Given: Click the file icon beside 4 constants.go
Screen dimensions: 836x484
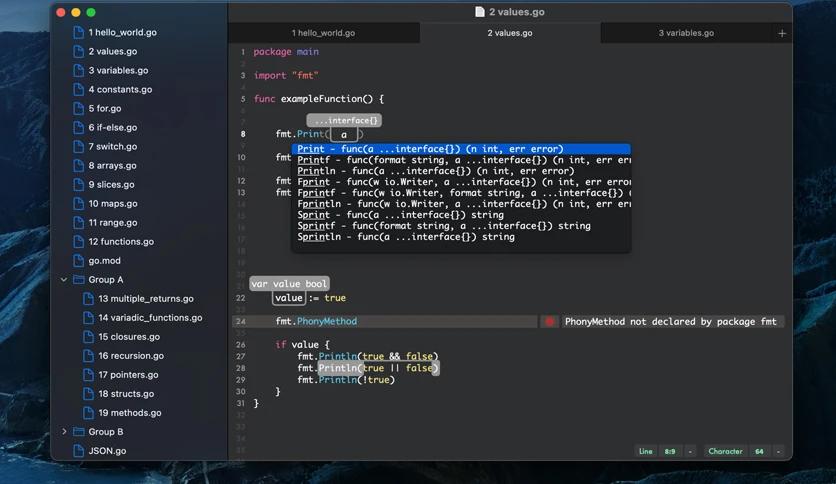Looking at the screenshot, I should coord(78,90).
